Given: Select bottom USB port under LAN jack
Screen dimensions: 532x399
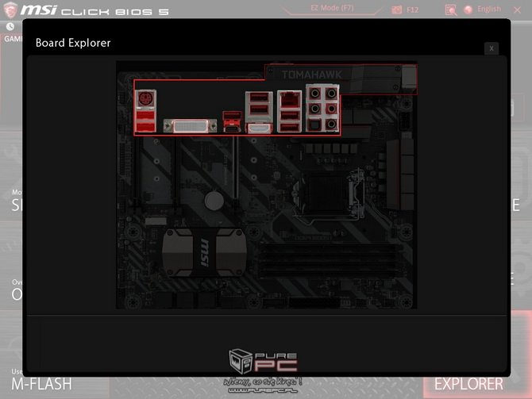Looking at the screenshot, I should click(289, 128).
